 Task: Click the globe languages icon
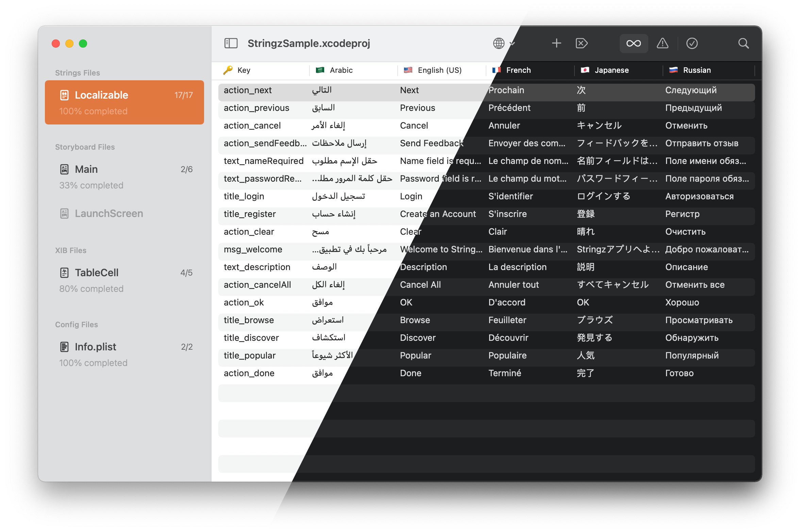[x=499, y=43]
